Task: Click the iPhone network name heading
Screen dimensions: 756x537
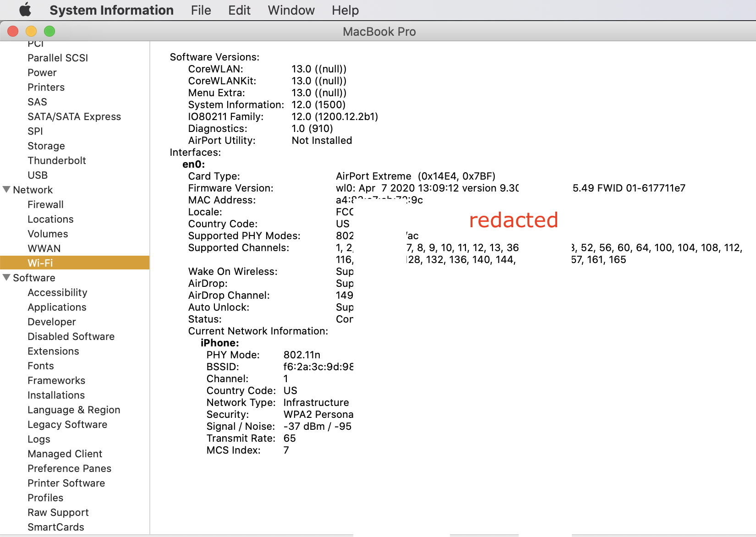Action: click(219, 343)
